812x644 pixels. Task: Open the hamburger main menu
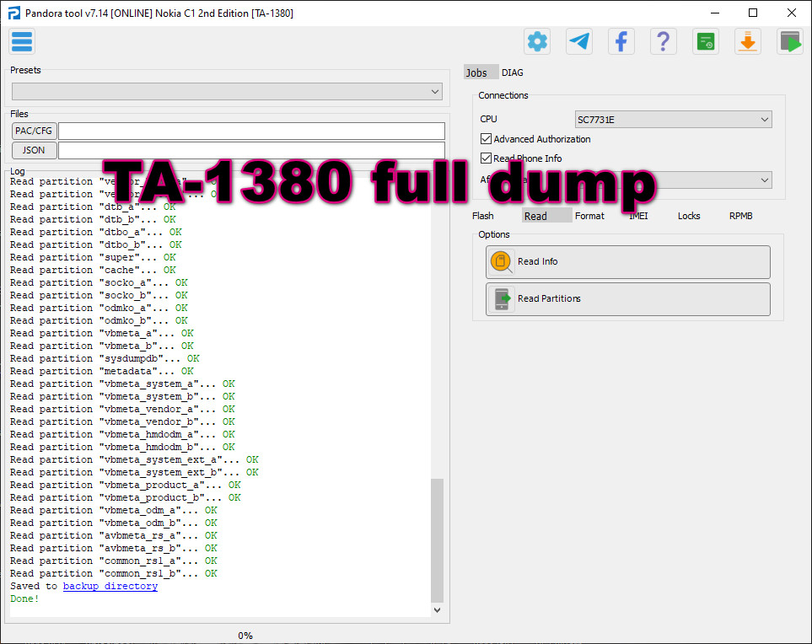click(x=22, y=42)
